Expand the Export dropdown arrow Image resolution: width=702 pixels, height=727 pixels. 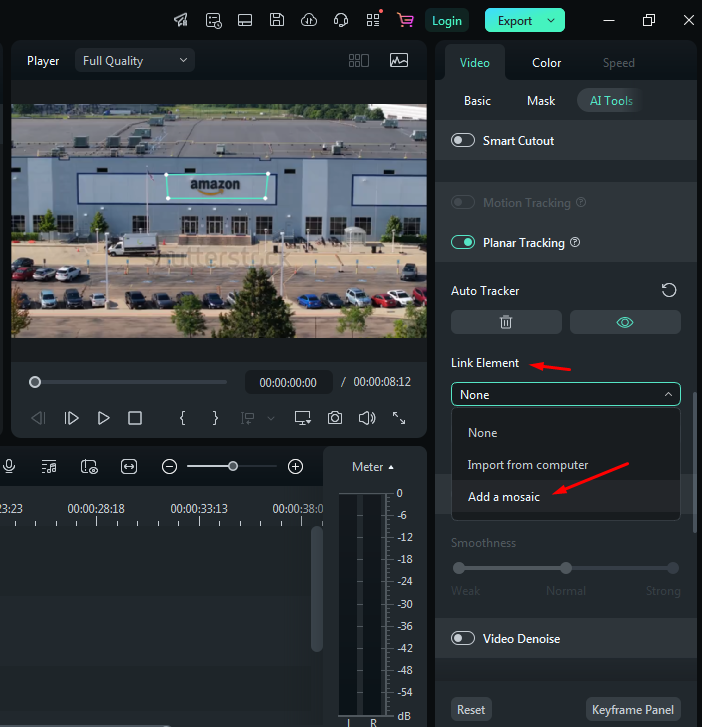(x=551, y=20)
